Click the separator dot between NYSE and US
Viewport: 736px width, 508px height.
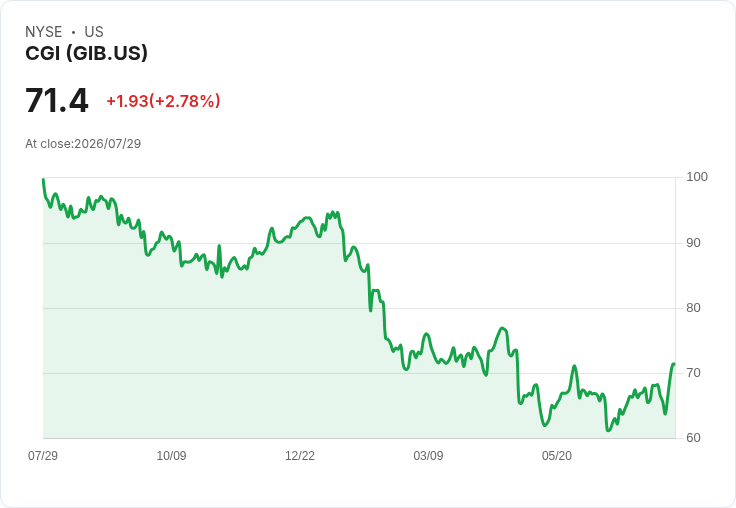(x=74, y=32)
